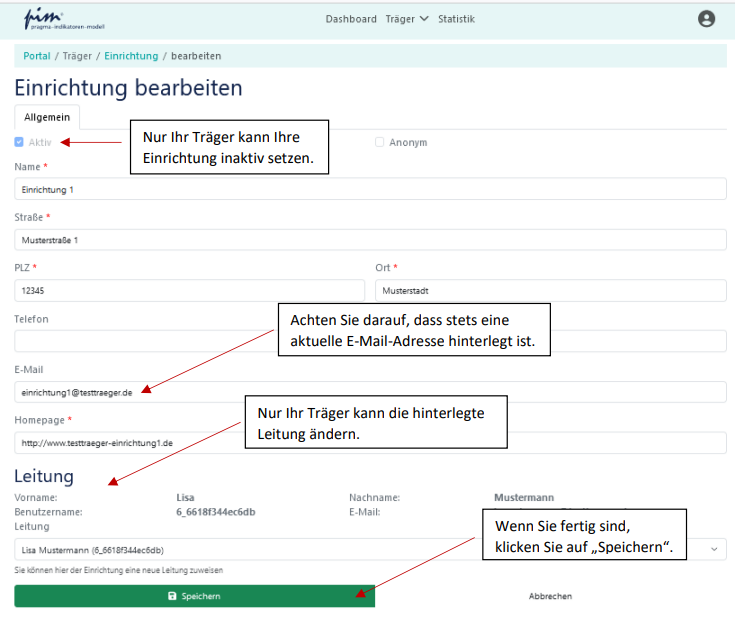Select the Allgemein tab
This screenshot has width=741, height=626.
pos(47,117)
